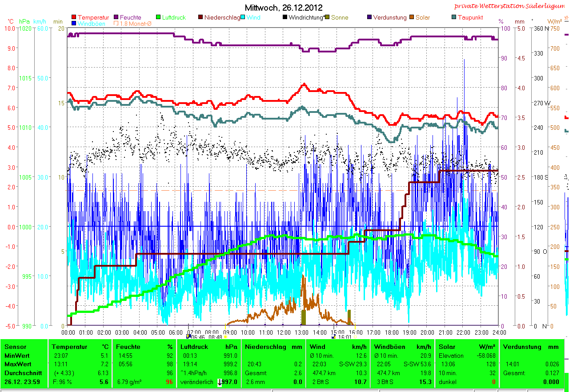The height and width of the screenshot is (392, 569).
Task: Click the pressure trend down-arrow icon
Action: click(220, 382)
